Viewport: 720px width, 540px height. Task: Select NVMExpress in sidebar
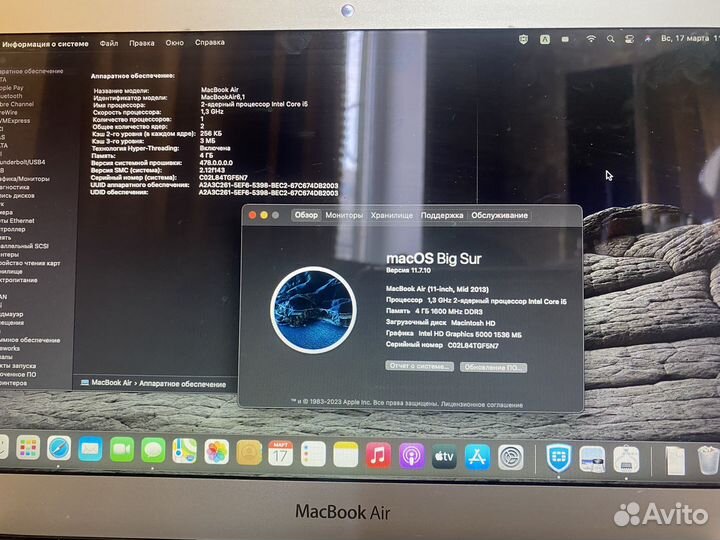[15, 121]
